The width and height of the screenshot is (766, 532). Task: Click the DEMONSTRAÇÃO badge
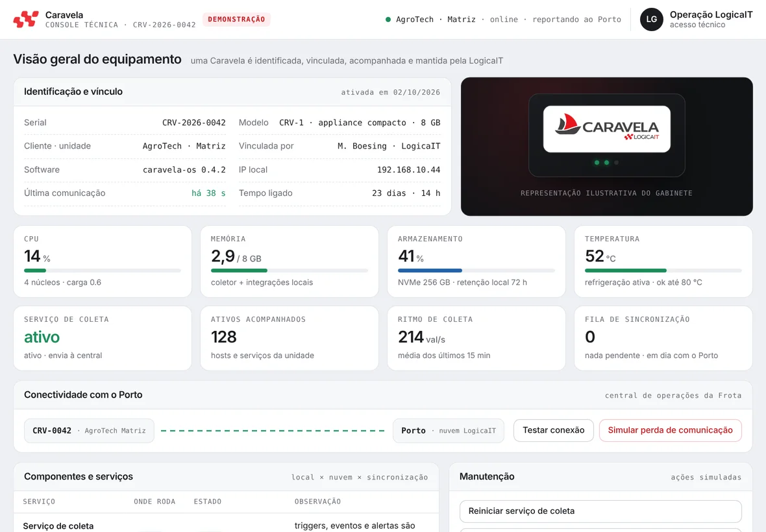236,19
